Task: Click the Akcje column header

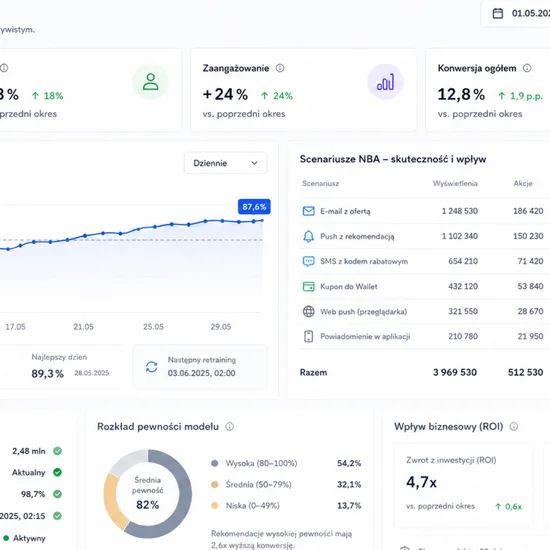Action: (x=523, y=183)
